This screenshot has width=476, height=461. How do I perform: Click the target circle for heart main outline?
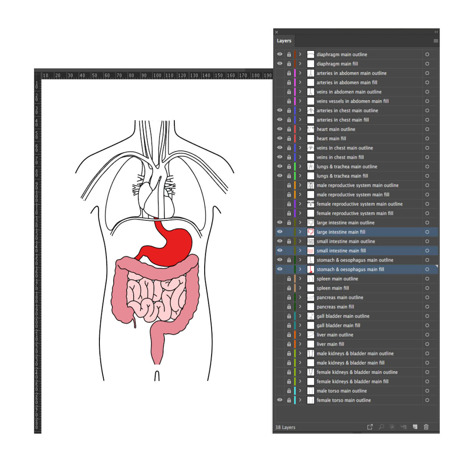[427, 129]
